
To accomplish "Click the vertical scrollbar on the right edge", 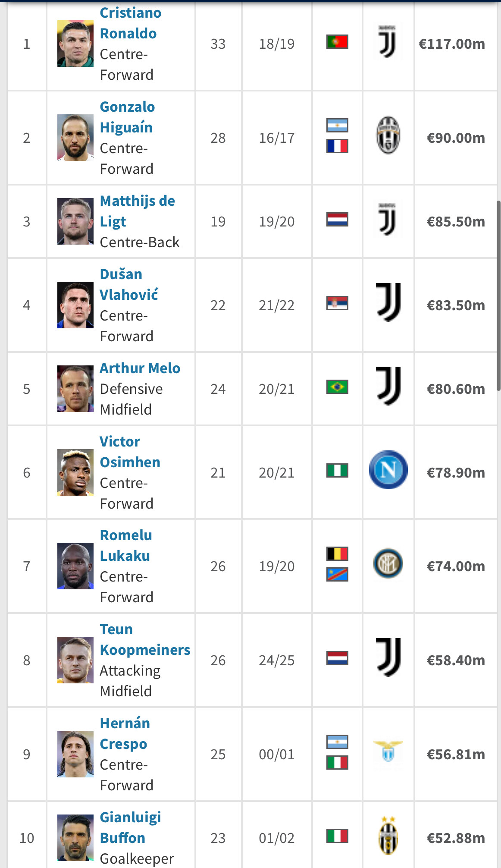I will click(498, 296).
